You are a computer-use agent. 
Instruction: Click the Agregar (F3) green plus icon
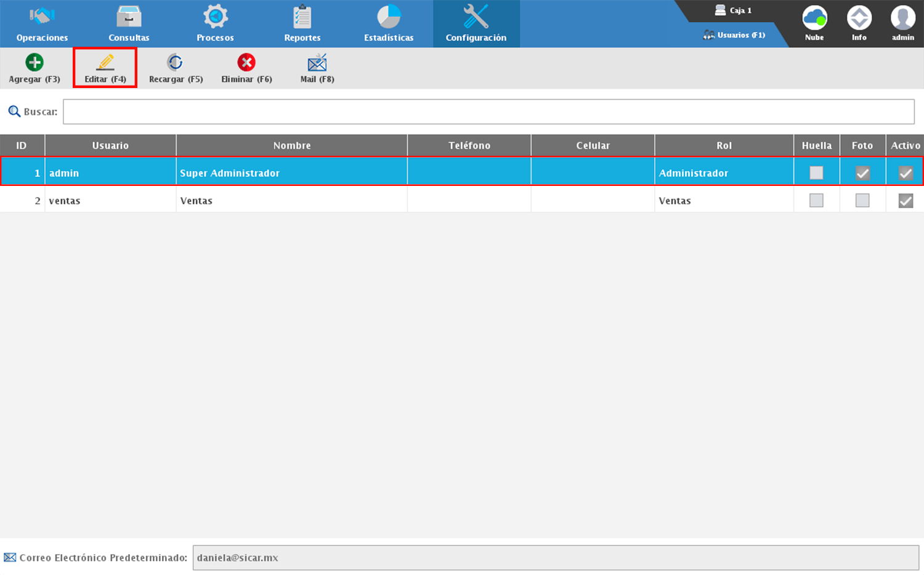click(34, 63)
